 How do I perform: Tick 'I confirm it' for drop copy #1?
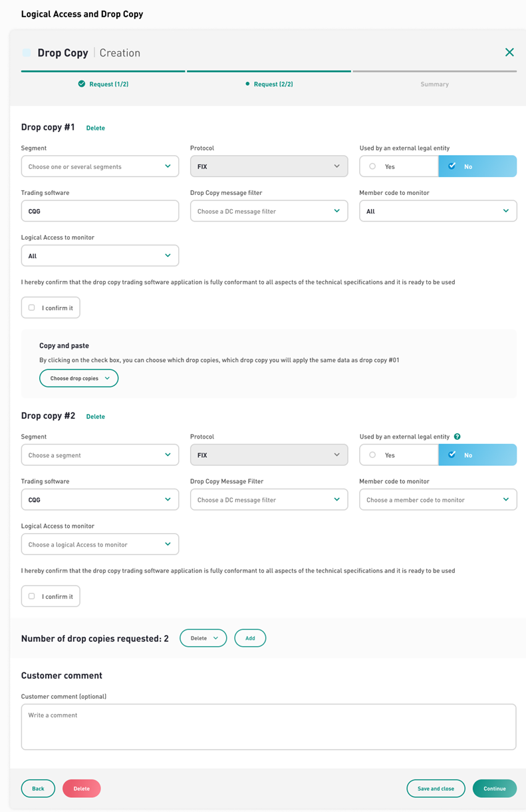point(31,307)
